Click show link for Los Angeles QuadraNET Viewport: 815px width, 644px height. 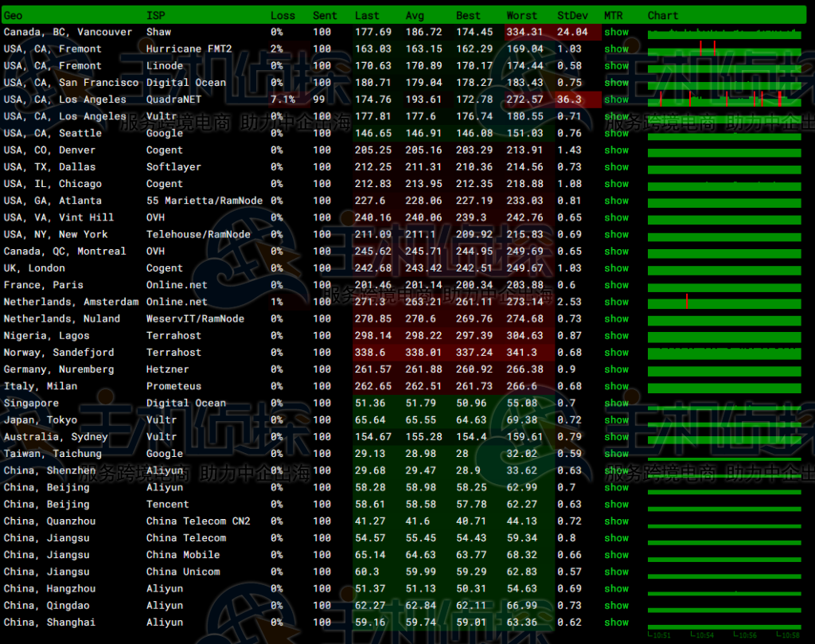[616, 100]
